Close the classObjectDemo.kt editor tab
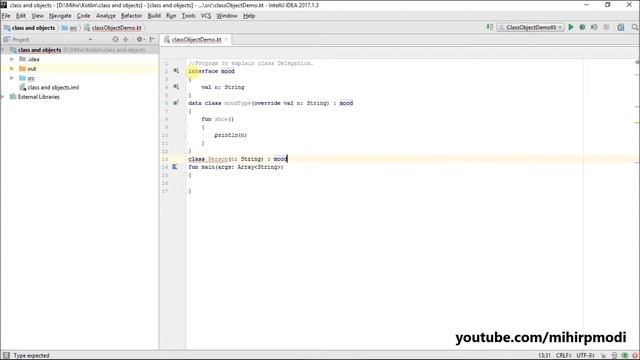Screen dimensions: 640x360 tap(226, 40)
